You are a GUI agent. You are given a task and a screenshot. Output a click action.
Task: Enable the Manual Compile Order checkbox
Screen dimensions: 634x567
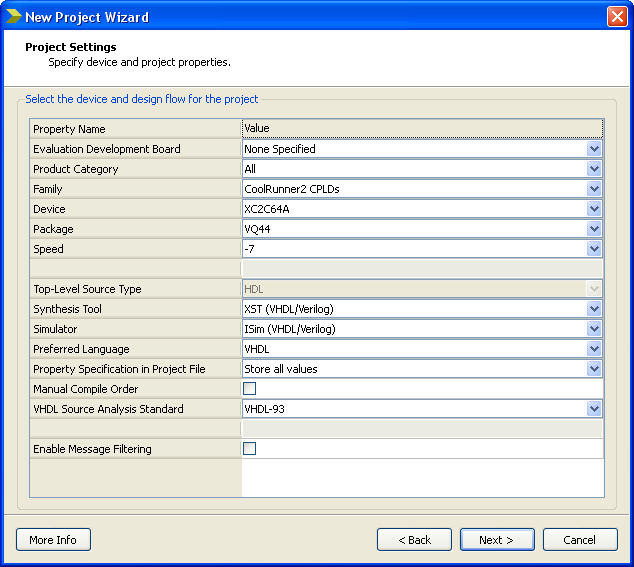[x=250, y=389]
